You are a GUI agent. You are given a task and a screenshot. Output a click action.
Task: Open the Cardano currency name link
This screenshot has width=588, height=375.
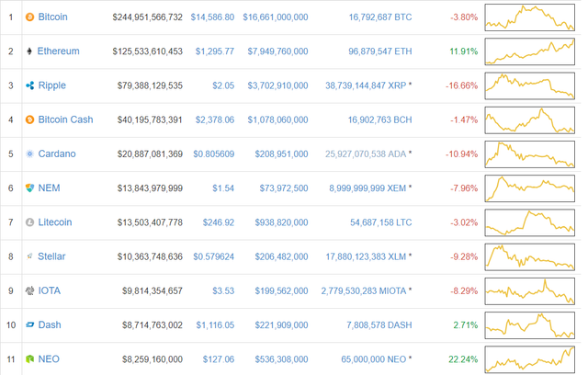(x=57, y=153)
